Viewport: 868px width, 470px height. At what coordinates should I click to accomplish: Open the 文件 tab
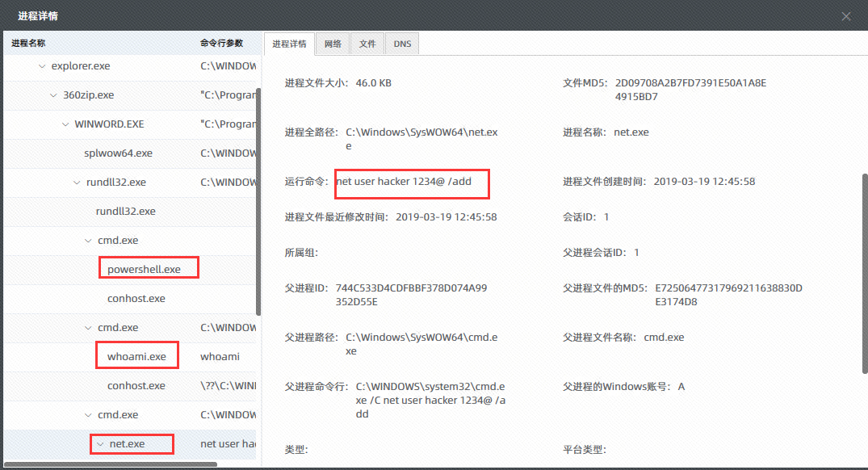pyautogui.click(x=367, y=44)
